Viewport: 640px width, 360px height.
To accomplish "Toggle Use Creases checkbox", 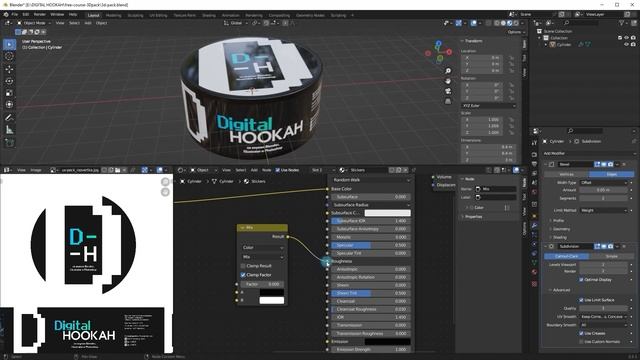I will click(x=581, y=333).
